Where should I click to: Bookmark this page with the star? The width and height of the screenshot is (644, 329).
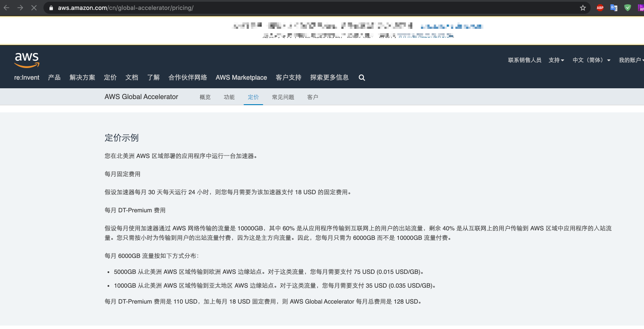pos(583,8)
